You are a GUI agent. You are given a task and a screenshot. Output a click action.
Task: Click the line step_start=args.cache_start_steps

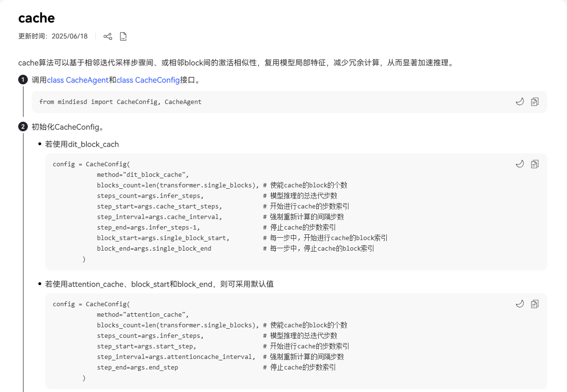click(x=160, y=206)
